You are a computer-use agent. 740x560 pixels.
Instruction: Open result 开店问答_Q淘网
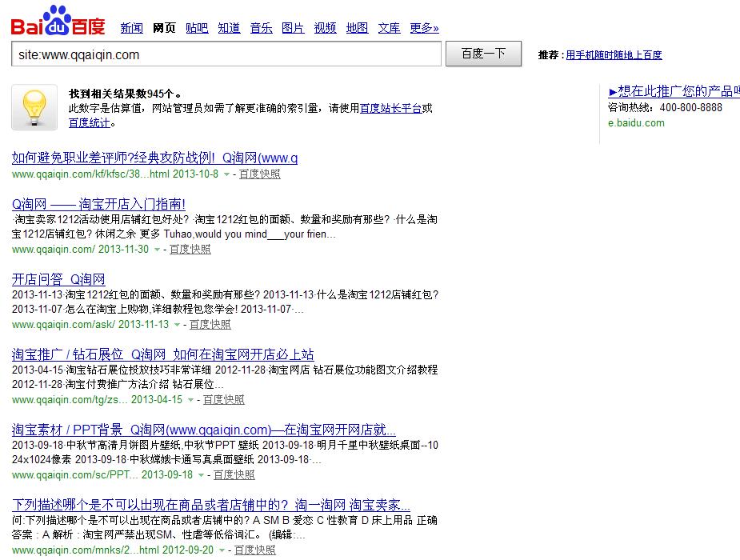tap(58, 279)
